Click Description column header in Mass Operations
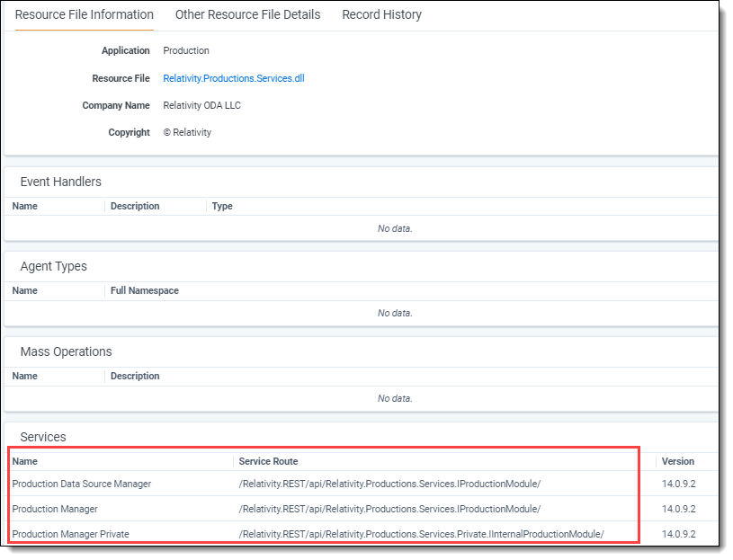 click(x=135, y=376)
